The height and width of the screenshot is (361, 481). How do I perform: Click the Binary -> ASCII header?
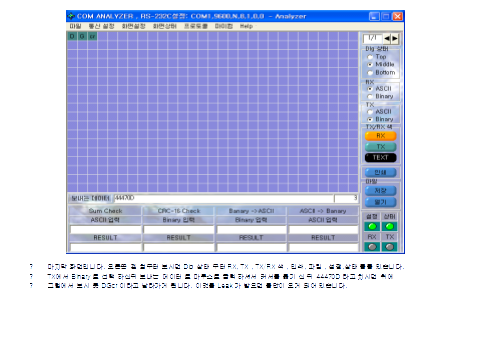point(251,211)
